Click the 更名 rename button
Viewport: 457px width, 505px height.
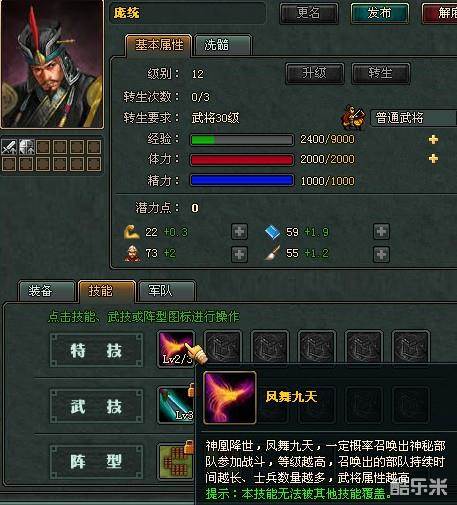click(309, 13)
